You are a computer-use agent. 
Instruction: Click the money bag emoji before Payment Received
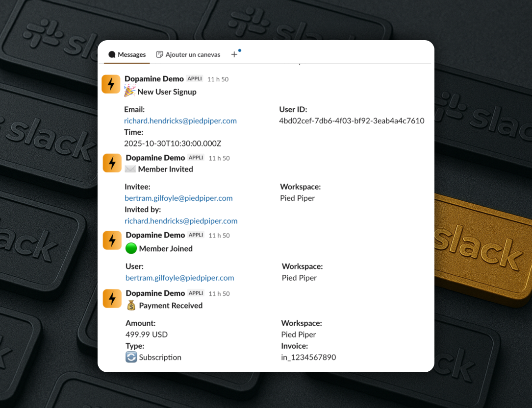131,306
